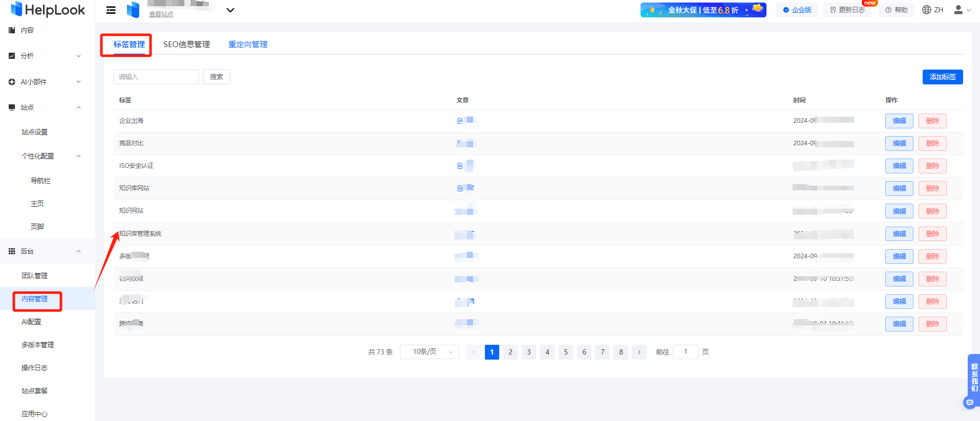The image size is (980, 421).
Task: Edit the 知识网站 tag
Action: [899, 211]
